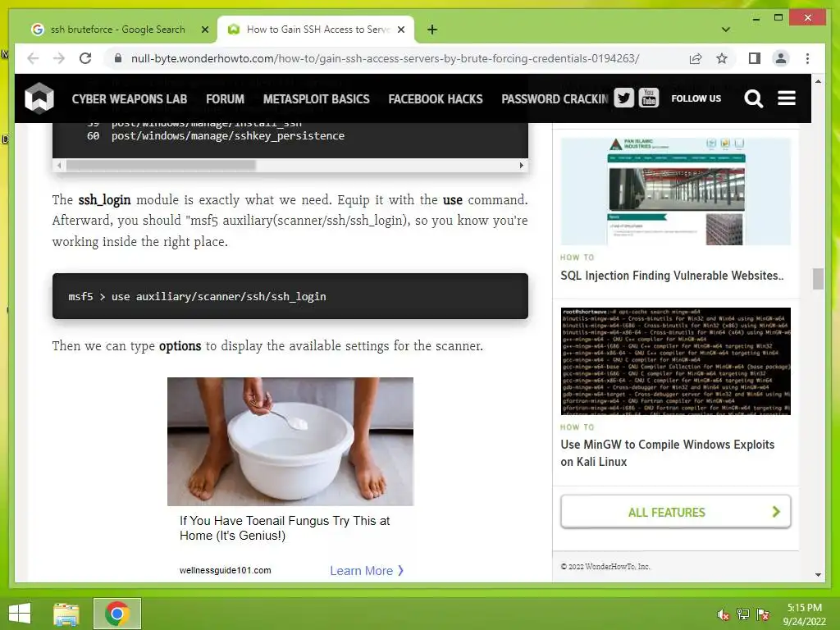View site security lock info

[x=118, y=58]
